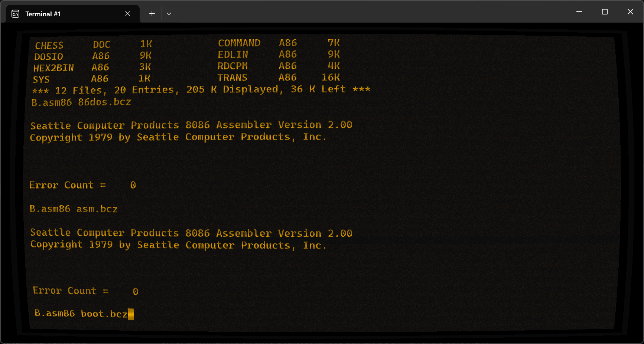Click the Error Count line above "B.asm86 boot.bcz"
The height and width of the screenshot is (344, 644).
[86, 291]
